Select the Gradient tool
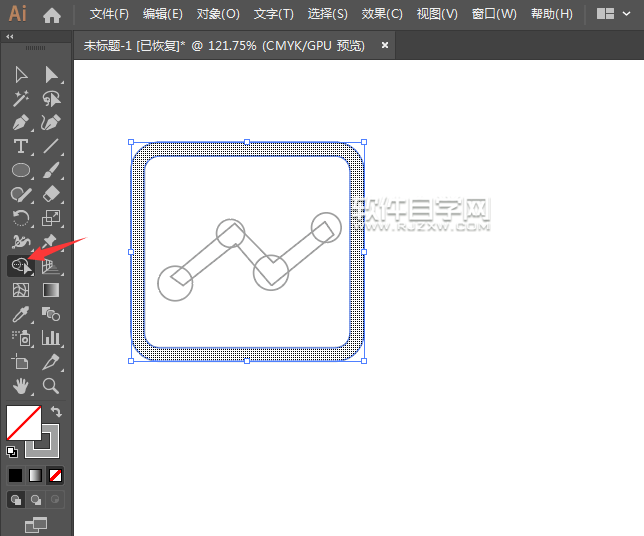644x536 pixels. 51,290
